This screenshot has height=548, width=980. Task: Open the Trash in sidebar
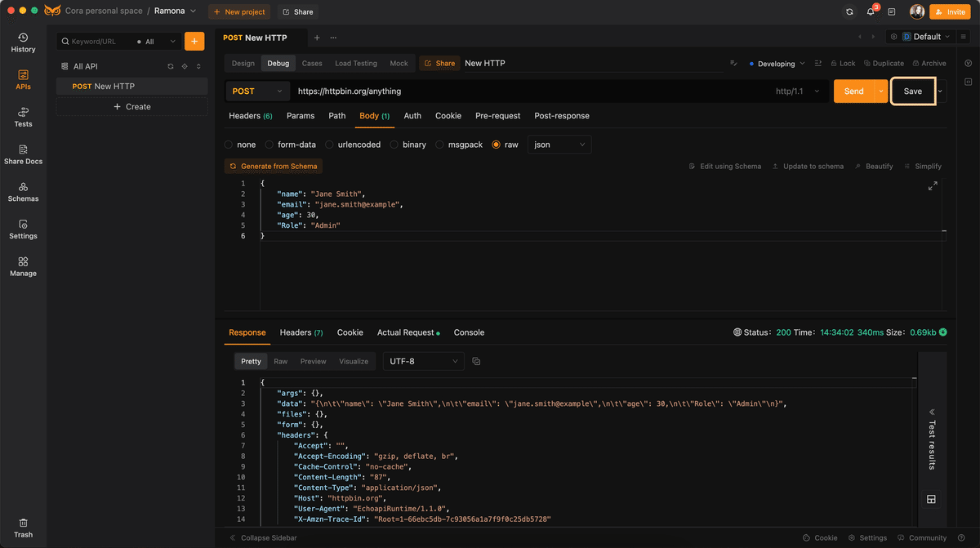tap(23, 528)
